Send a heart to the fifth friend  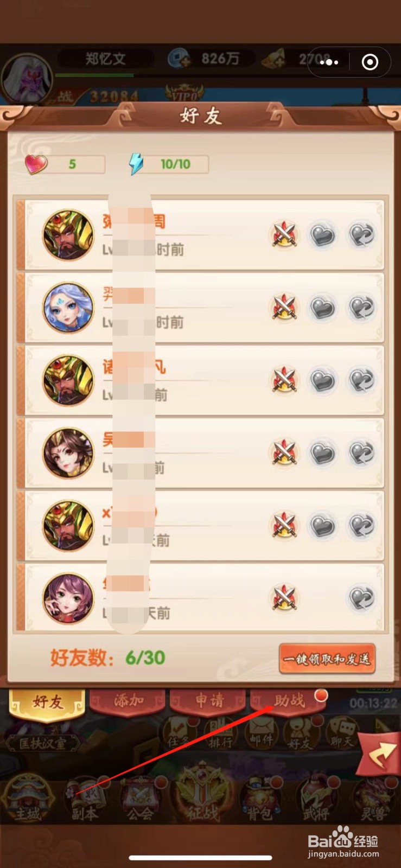click(x=322, y=526)
